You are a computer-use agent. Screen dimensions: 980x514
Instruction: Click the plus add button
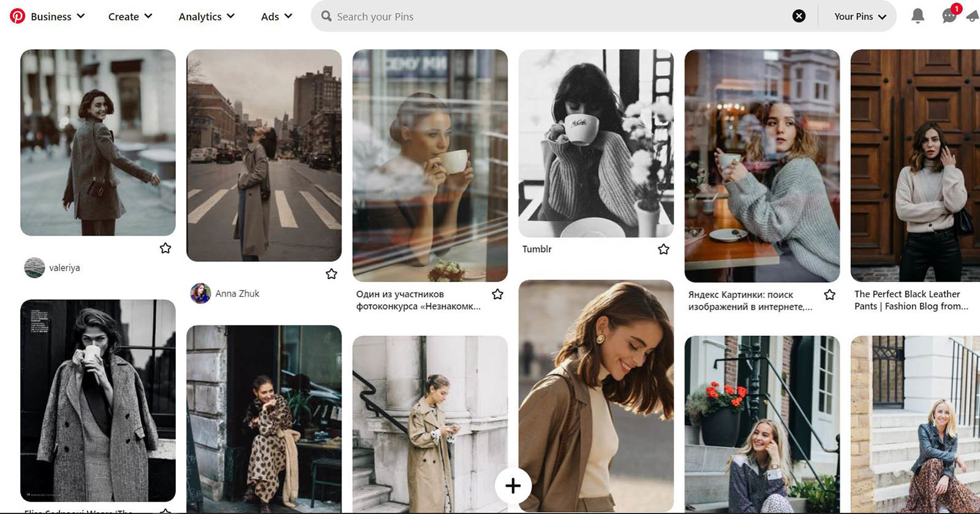513,485
